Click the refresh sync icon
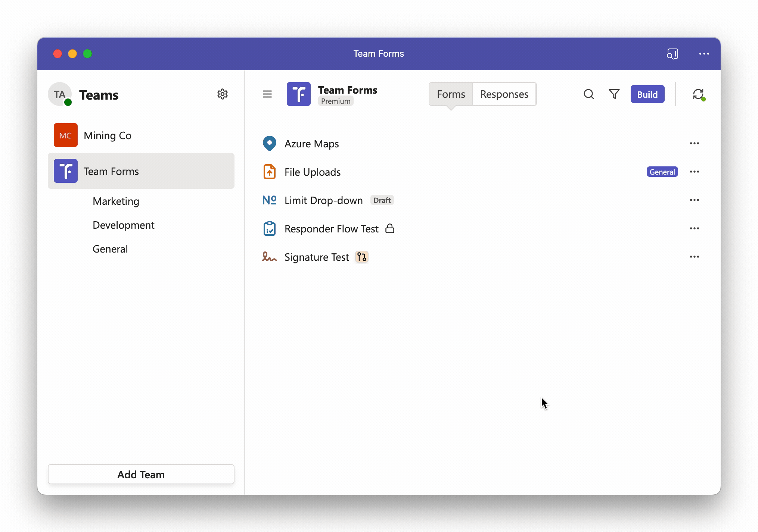This screenshot has width=758, height=532. coord(698,94)
